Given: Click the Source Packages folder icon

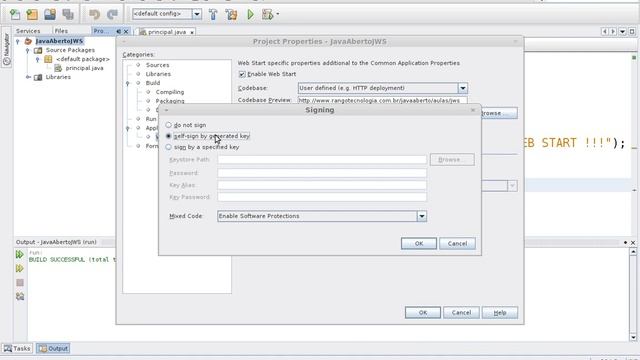Looking at the screenshot, I should [38, 50].
